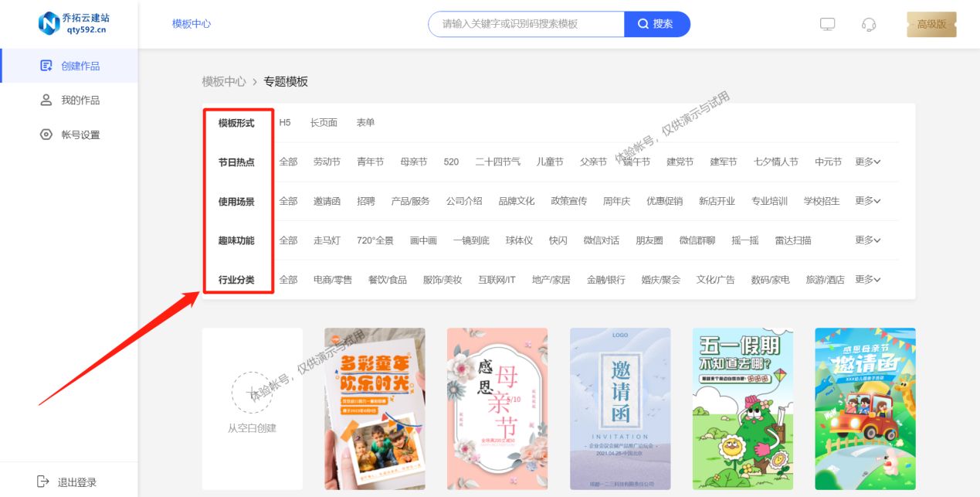Click the template search input field
The height and width of the screenshot is (497, 980).
[527, 24]
